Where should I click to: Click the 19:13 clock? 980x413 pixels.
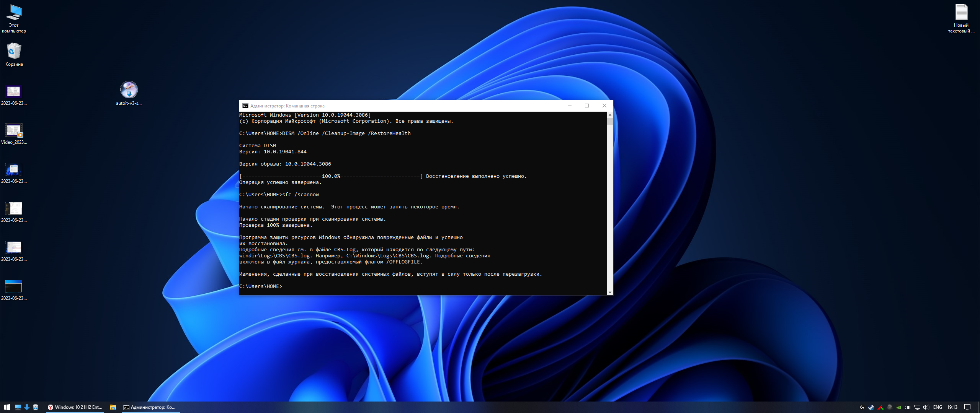tap(952, 407)
